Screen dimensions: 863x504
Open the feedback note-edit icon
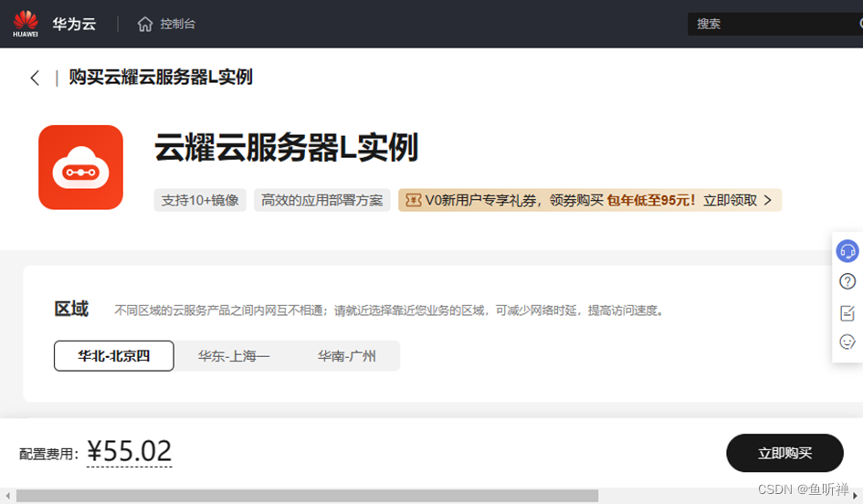coord(847,312)
